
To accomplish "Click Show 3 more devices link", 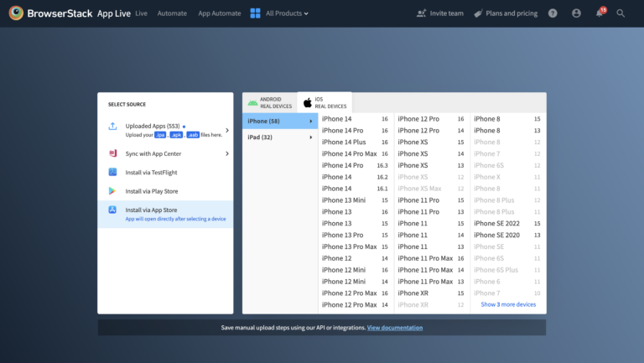I will tap(508, 304).
